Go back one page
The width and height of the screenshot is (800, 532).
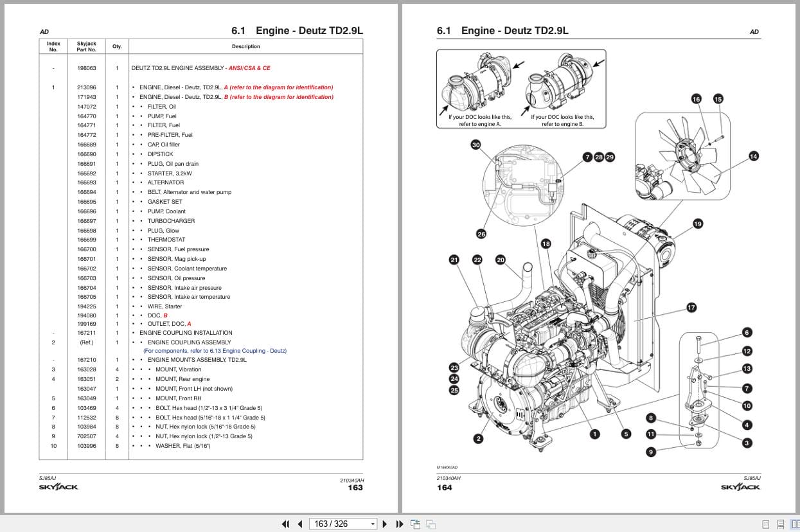(x=300, y=524)
